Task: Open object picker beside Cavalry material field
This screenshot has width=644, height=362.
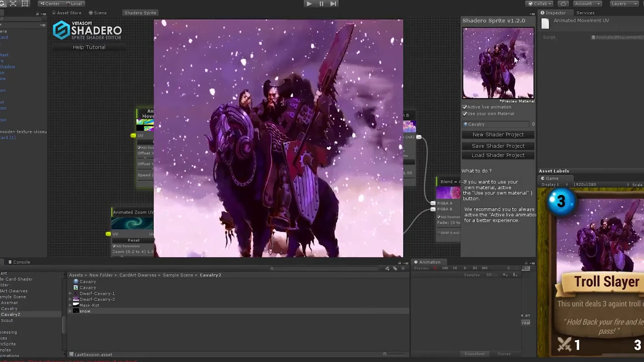Action: [x=533, y=124]
